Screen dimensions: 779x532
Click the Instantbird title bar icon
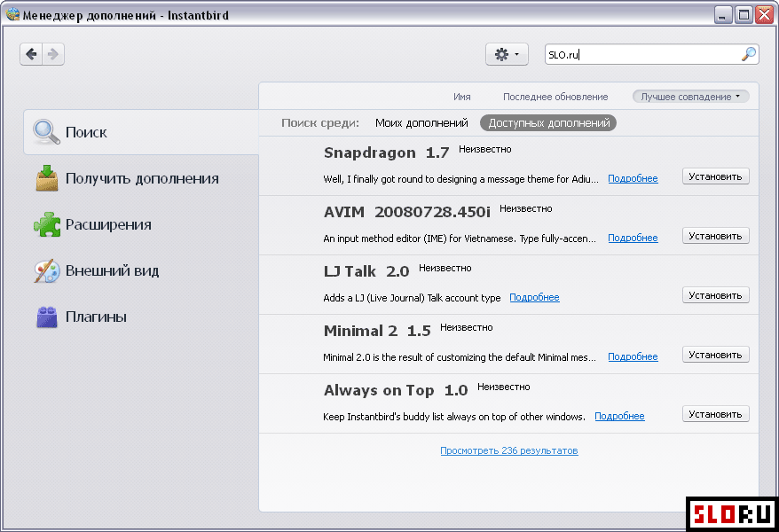coord(13,14)
